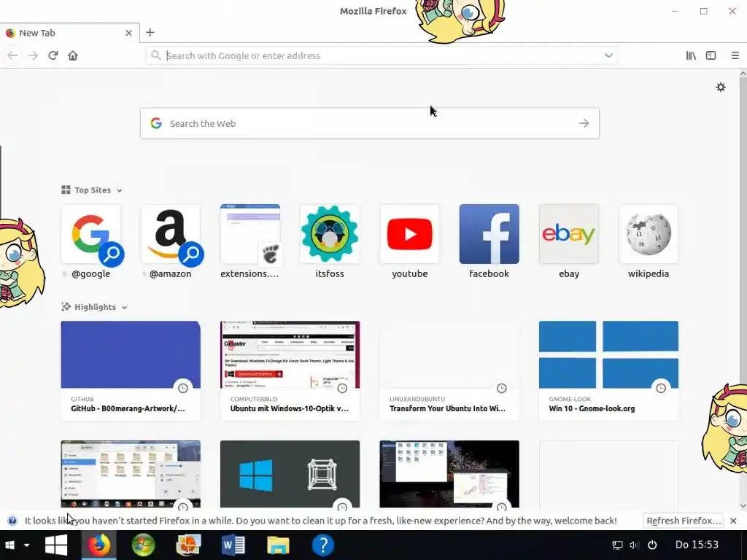Open address bar history dropdown arrow
The width and height of the screenshot is (747, 560).
point(608,55)
